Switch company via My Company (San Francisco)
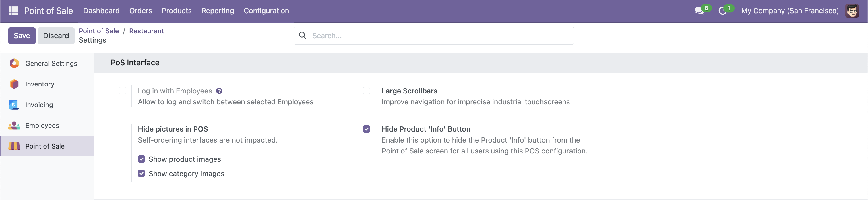Image resolution: width=868 pixels, height=200 pixels. pos(790,11)
